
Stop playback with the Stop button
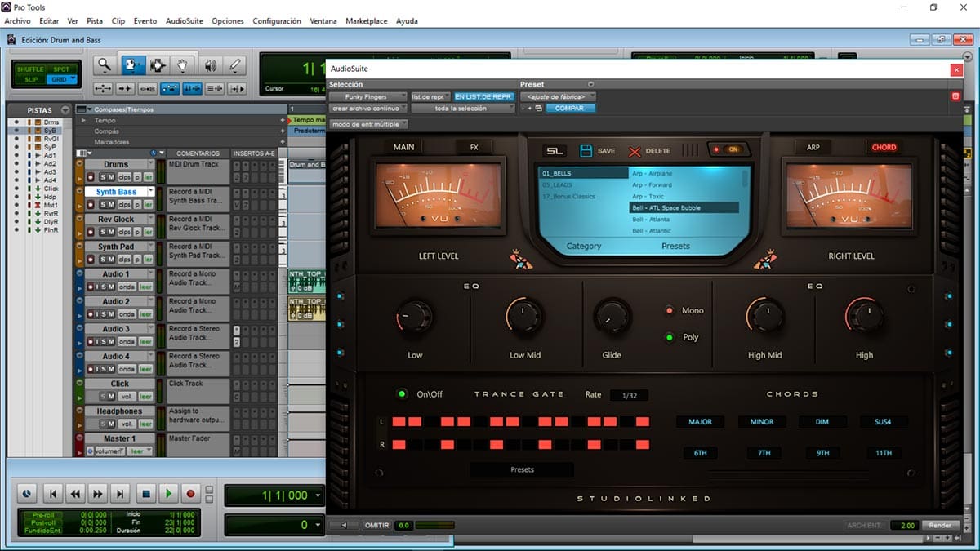145,493
